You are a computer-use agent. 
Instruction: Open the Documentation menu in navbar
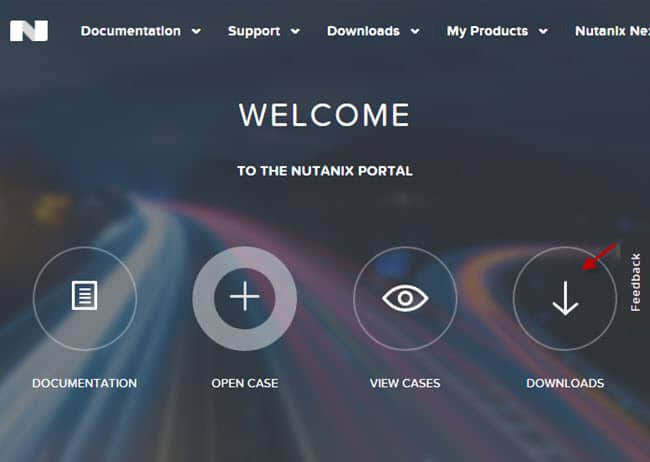(x=131, y=31)
